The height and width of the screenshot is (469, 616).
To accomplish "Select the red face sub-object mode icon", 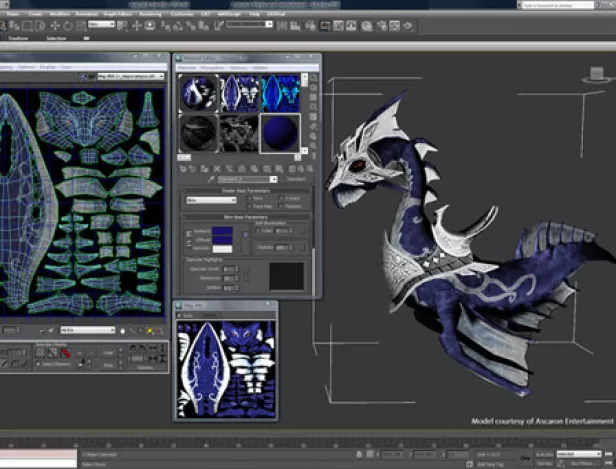I will (66, 352).
